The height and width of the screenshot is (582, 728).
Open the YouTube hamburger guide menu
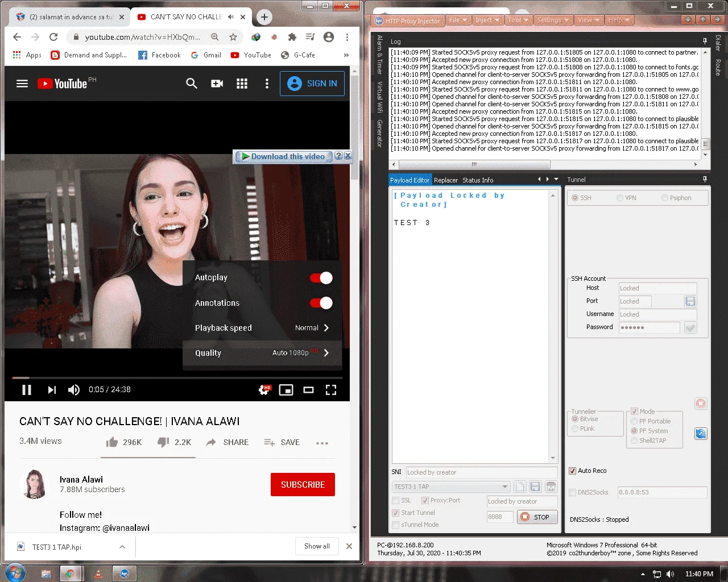point(22,84)
